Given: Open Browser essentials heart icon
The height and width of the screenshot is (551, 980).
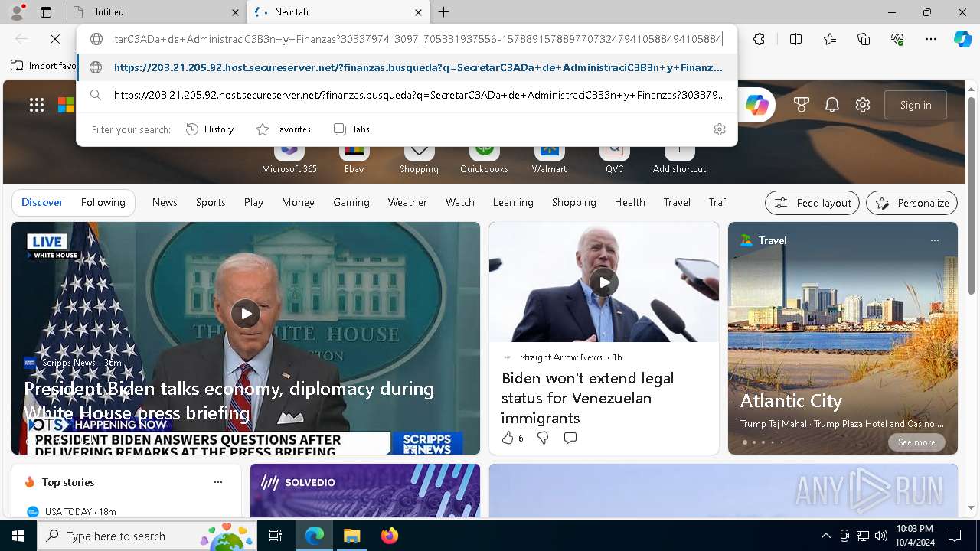Looking at the screenshot, I should 897,39.
